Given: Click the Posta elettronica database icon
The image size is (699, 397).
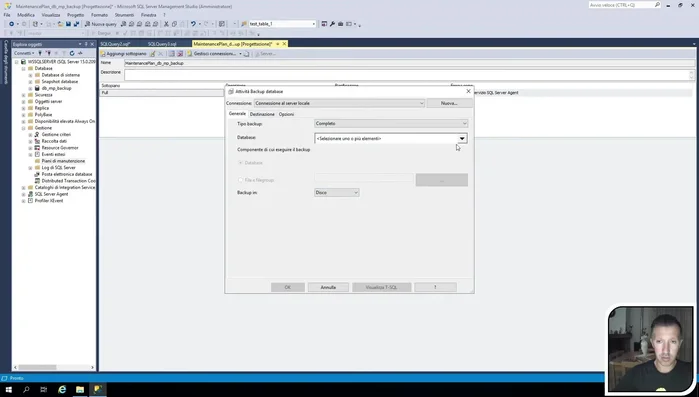Looking at the screenshot, I should coord(37,174).
